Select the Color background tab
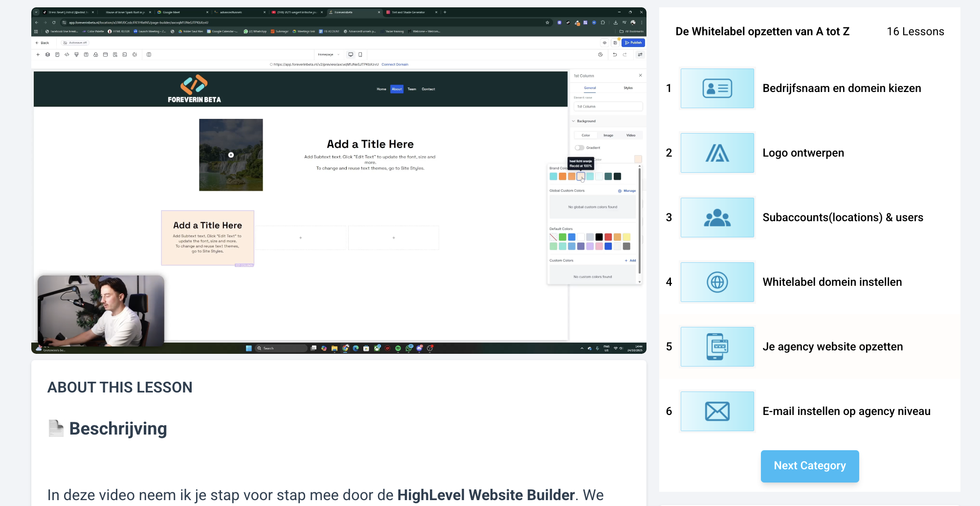This screenshot has height=506, width=980. point(586,135)
